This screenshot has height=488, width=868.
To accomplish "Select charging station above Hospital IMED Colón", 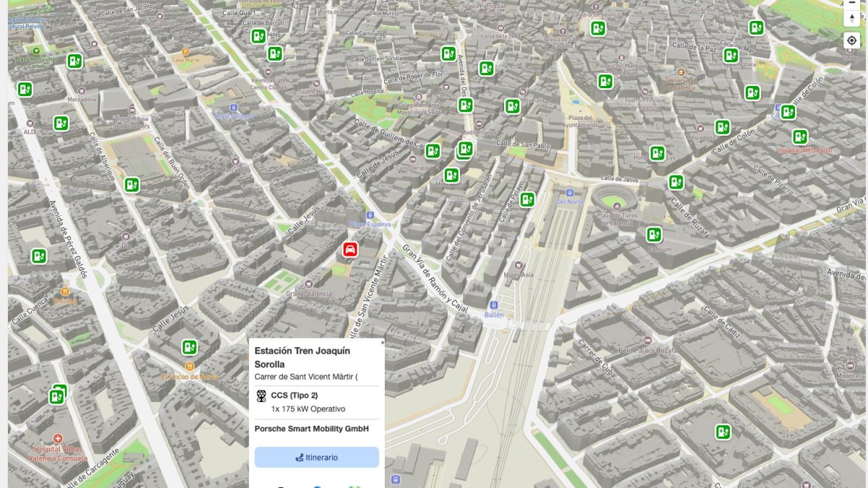I will [x=799, y=137].
